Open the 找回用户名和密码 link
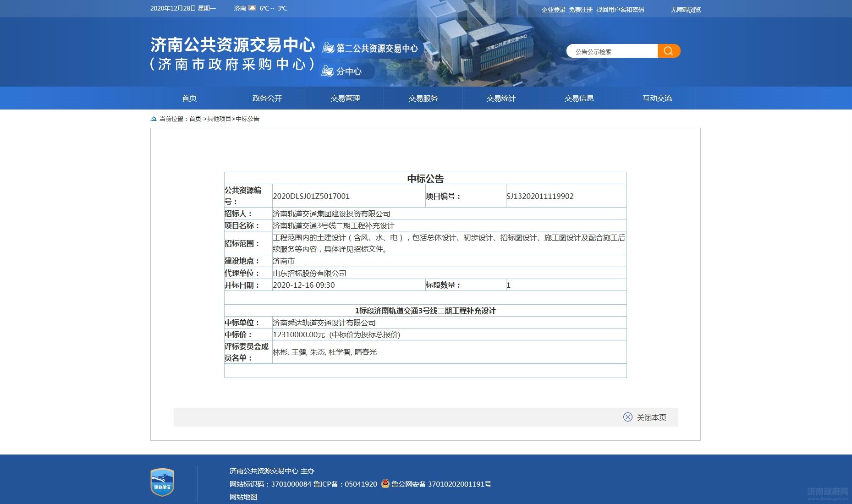The image size is (852, 504). coord(620,10)
